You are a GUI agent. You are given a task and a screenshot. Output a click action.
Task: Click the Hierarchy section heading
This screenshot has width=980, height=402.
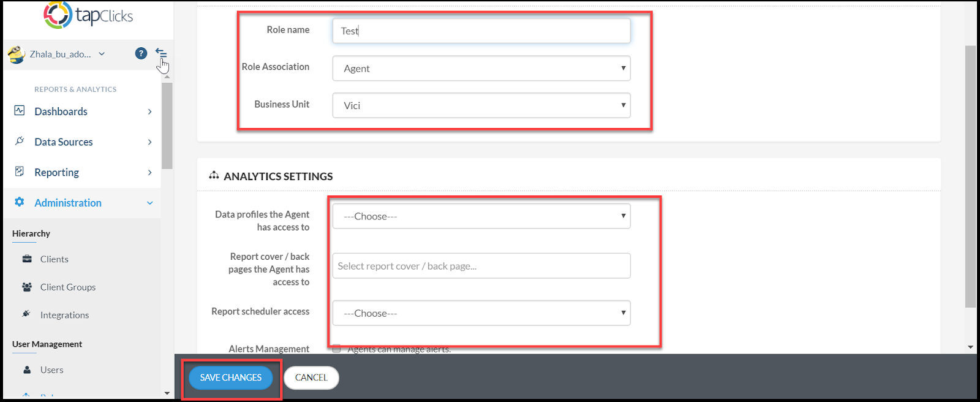(31, 233)
